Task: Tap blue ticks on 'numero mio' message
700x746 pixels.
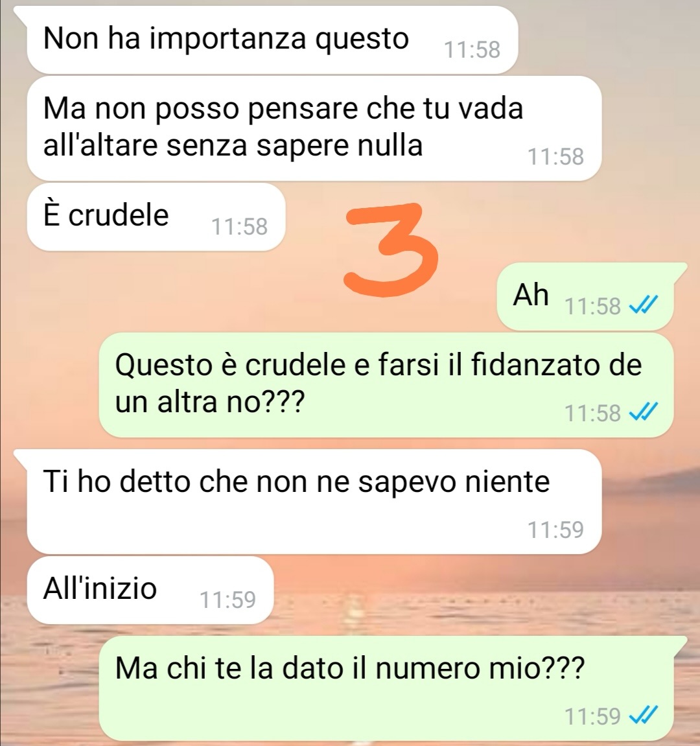Action: tap(644, 715)
